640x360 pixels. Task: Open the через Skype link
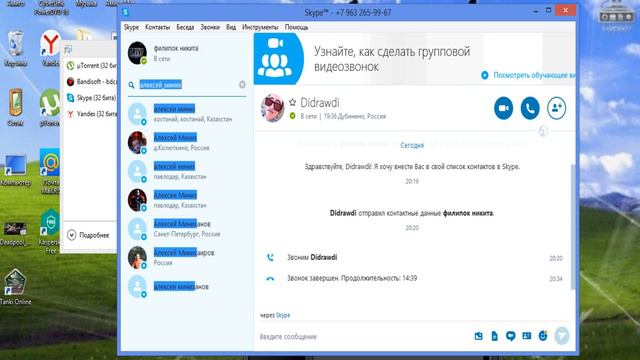(283, 315)
